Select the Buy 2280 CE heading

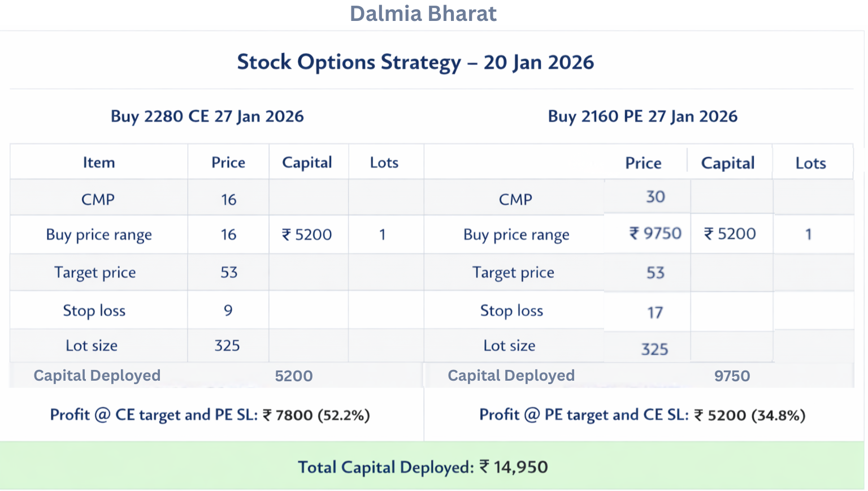(207, 117)
